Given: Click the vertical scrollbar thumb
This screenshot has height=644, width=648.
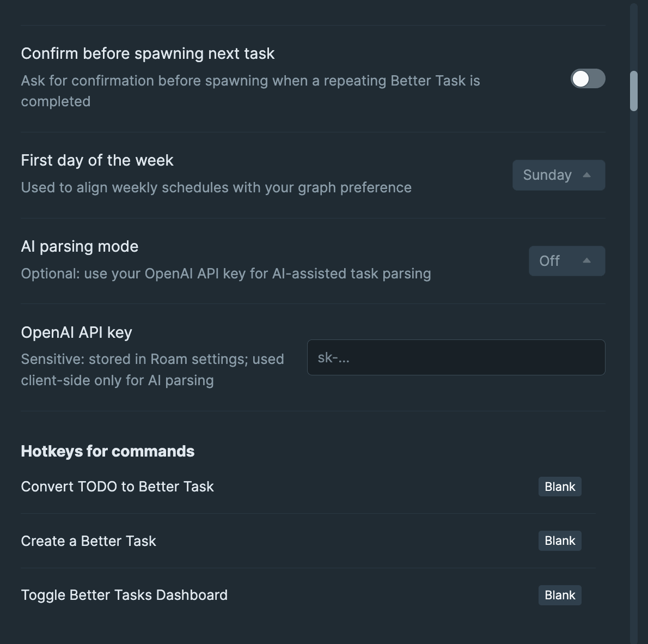Looking at the screenshot, I should 634,91.
